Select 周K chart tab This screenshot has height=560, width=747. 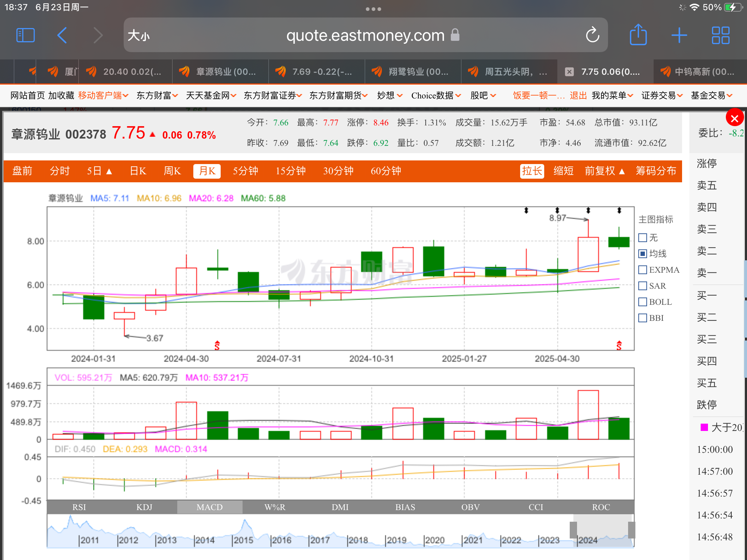pyautogui.click(x=172, y=171)
